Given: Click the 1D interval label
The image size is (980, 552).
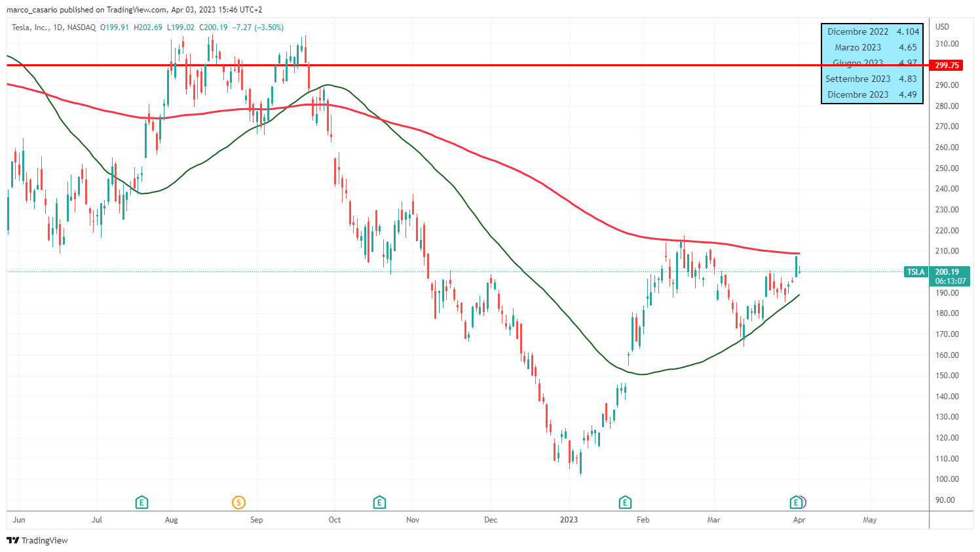Looking at the screenshot, I should coord(58,28).
